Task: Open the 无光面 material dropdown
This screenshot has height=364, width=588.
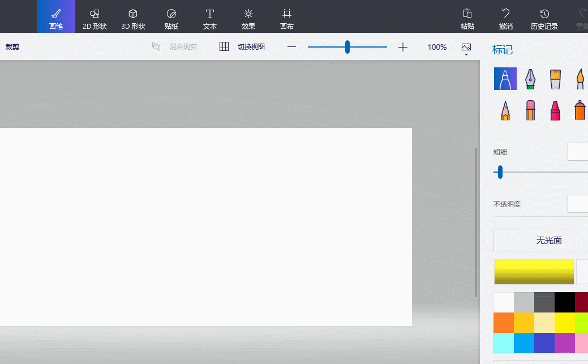Action: (x=540, y=240)
